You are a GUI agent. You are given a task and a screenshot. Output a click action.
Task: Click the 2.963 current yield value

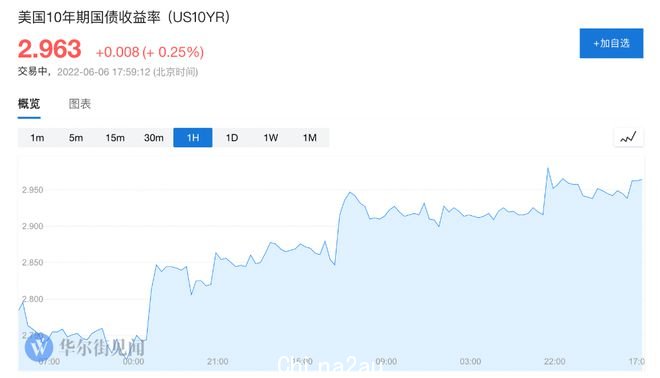click(49, 49)
